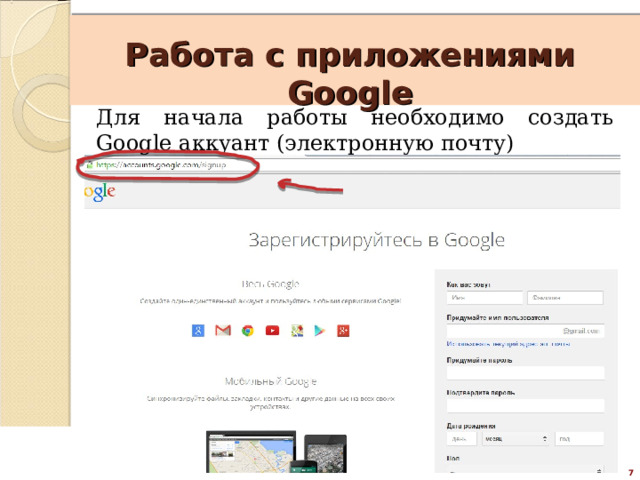Focus the 'Придумайте пароль' password field

pyautogui.click(x=525, y=373)
